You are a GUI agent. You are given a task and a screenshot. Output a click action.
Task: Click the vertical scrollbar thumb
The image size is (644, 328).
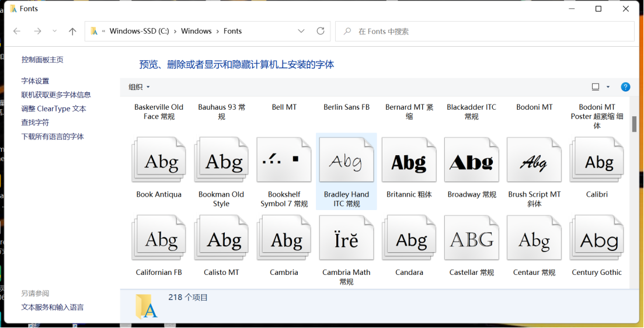tap(634, 124)
